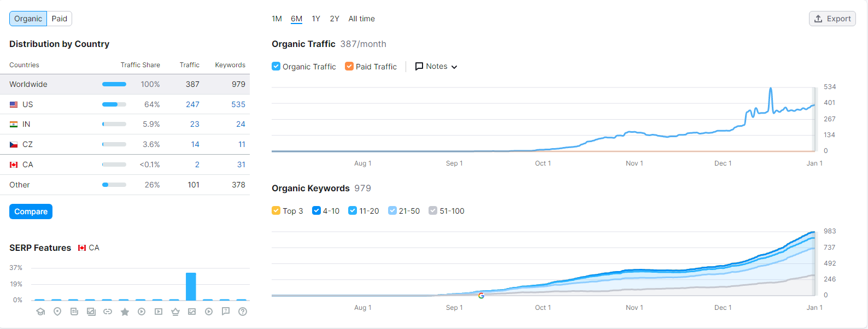Hide the 21-50 keywords series
Viewport: 868px width, 329px height.
click(392, 211)
